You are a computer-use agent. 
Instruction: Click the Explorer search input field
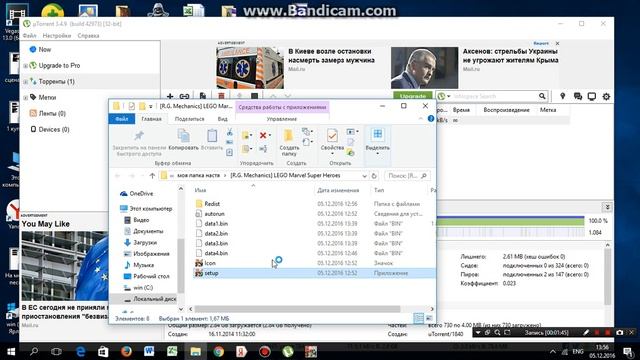click(x=407, y=176)
